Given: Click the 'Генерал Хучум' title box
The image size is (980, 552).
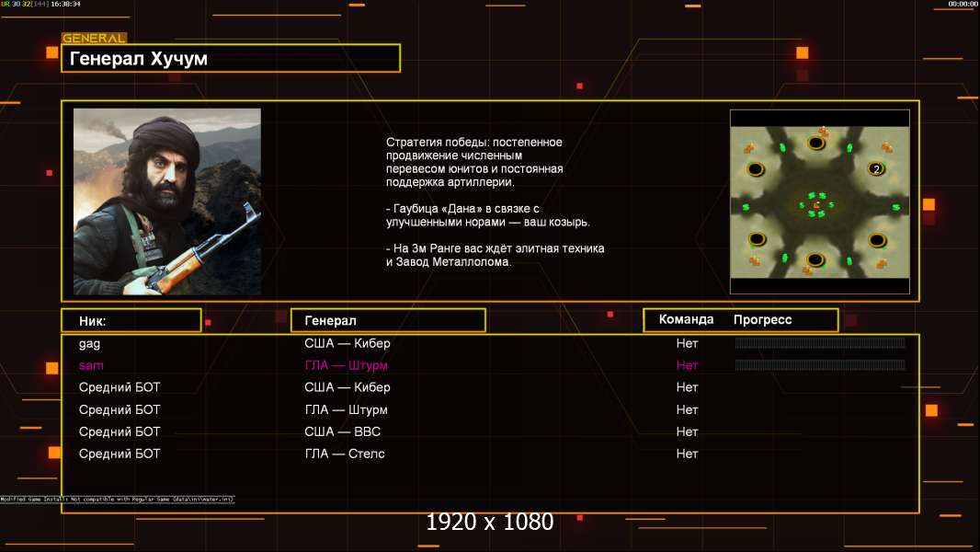Looking at the screenshot, I should point(231,58).
